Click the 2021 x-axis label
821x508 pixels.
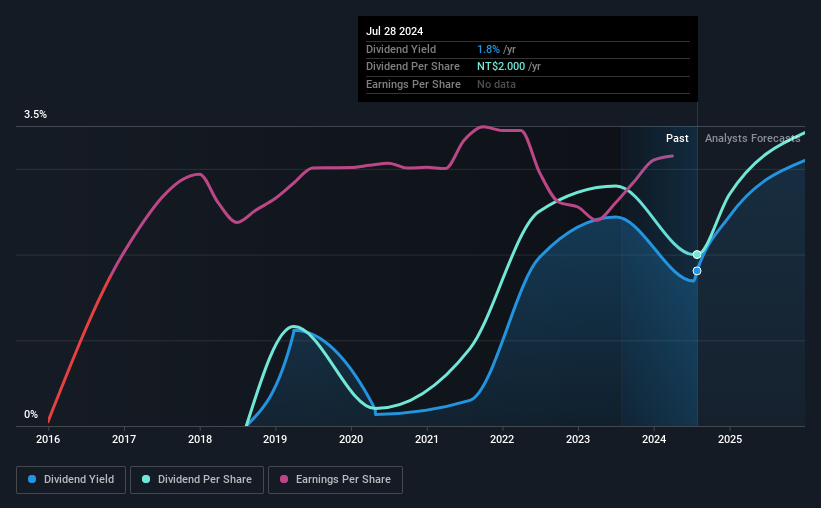tap(427, 439)
